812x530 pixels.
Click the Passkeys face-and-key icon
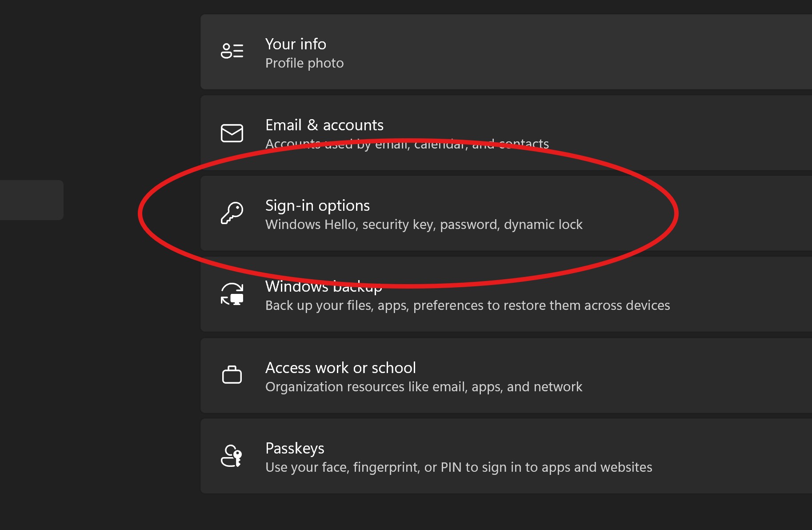pos(232,456)
